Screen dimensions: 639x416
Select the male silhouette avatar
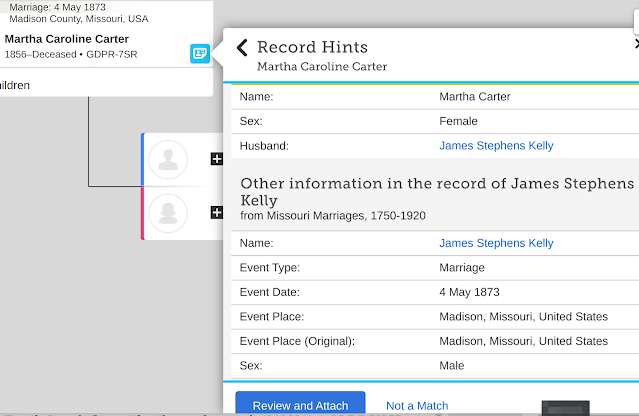[x=174, y=159]
